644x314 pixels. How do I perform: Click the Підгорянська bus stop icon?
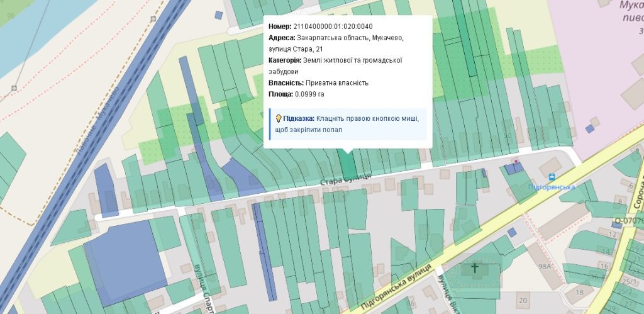[552, 177]
